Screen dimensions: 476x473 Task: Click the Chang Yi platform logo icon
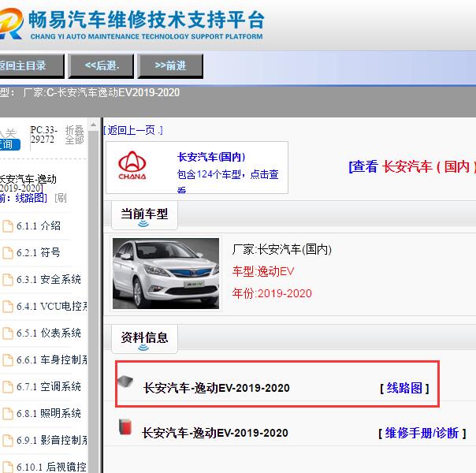11,24
